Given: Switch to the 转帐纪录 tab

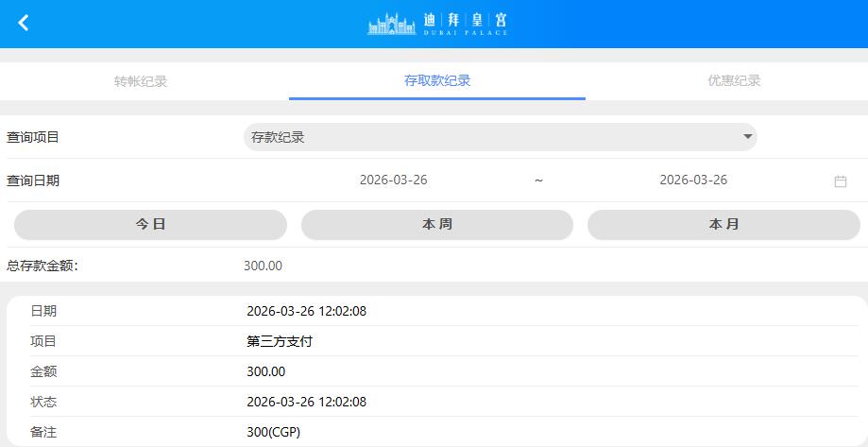Looking at the screenshot, I should (141, 81).
